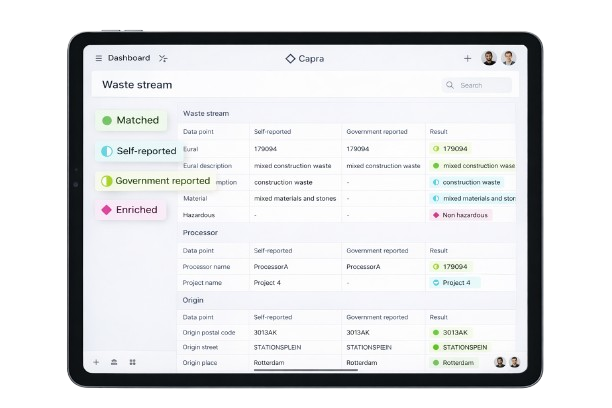Click the Capra diamond logo
This screenshot has height=408, width=612.
click(290, 58)
